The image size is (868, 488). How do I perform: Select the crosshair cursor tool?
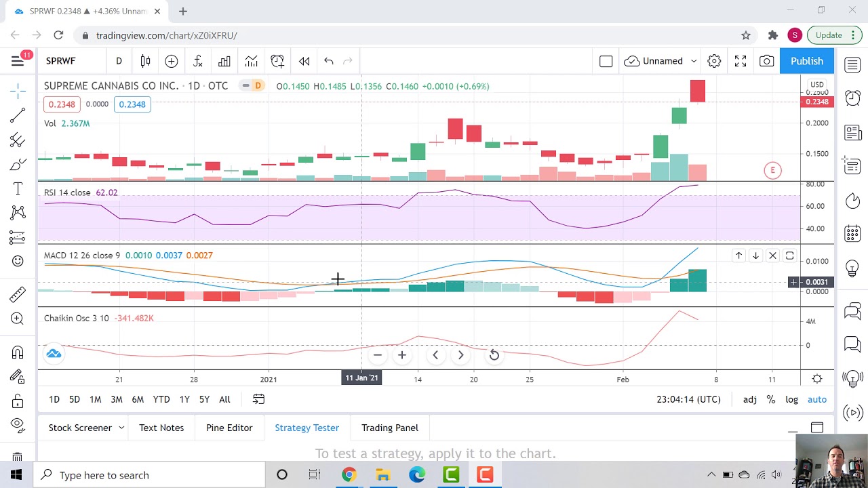coord(18,90)
